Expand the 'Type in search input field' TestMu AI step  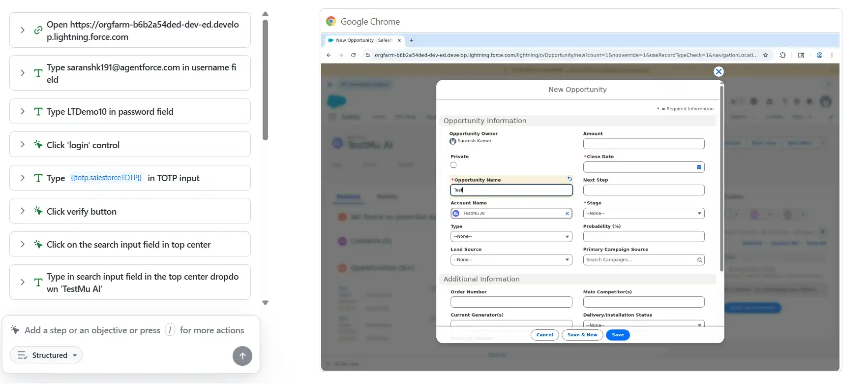point(23,282)
